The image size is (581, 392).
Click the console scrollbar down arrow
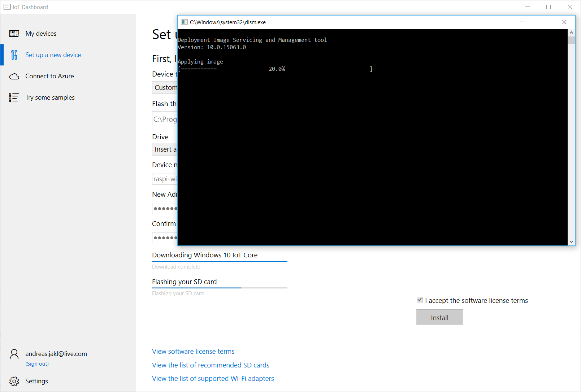(571, 241)
